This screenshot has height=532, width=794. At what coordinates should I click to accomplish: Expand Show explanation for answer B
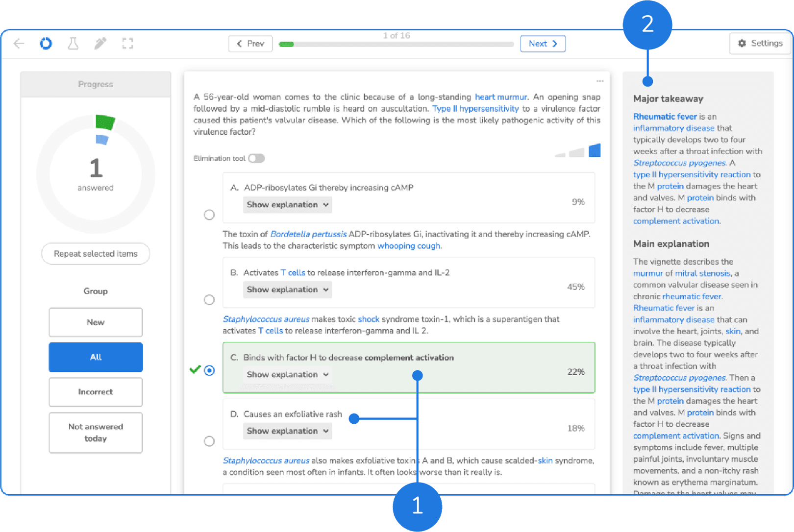coord(287,290)
